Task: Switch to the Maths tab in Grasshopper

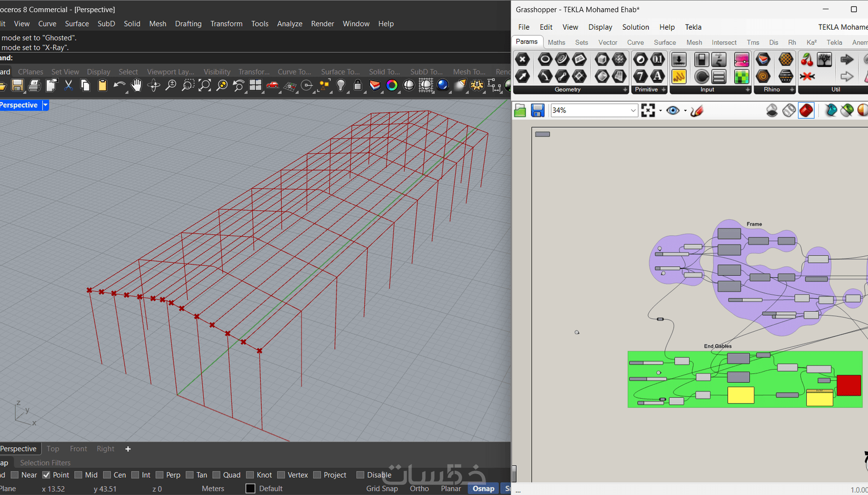Action: [556, 42]
